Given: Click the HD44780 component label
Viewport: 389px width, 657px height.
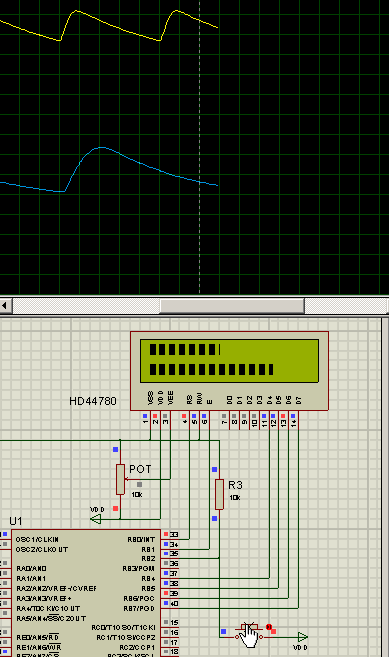Looking at the screenshot, I should point(93,401).
